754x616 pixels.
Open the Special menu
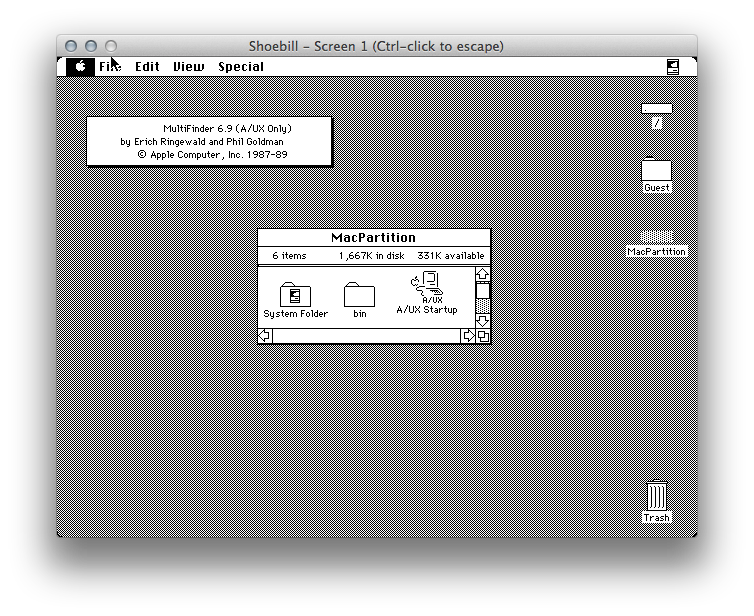(x=241, y=66)
